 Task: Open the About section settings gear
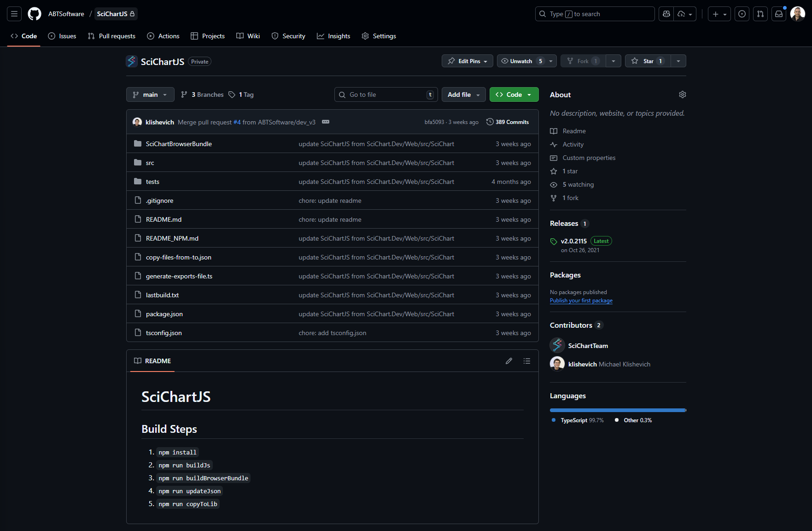coord(682,94)
